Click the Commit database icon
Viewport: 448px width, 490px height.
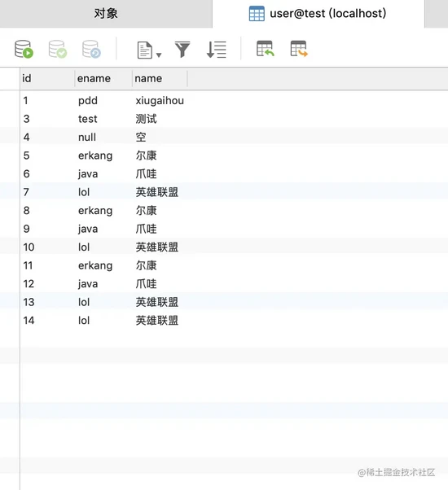(x=58, y=49)
